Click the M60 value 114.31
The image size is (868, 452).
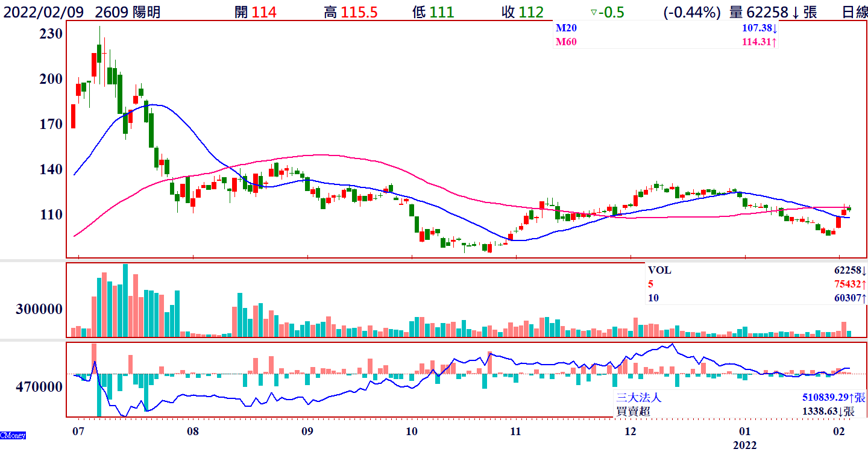tap(756, 42)
